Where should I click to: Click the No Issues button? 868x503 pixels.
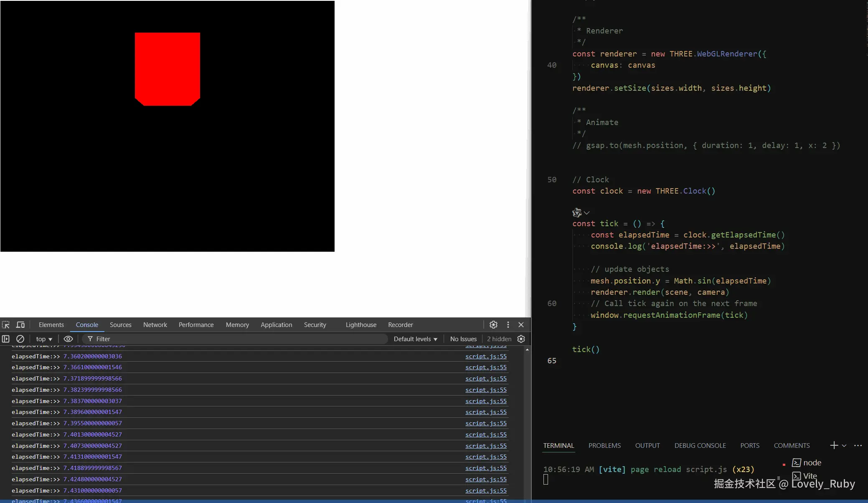(x=463, y=339)
